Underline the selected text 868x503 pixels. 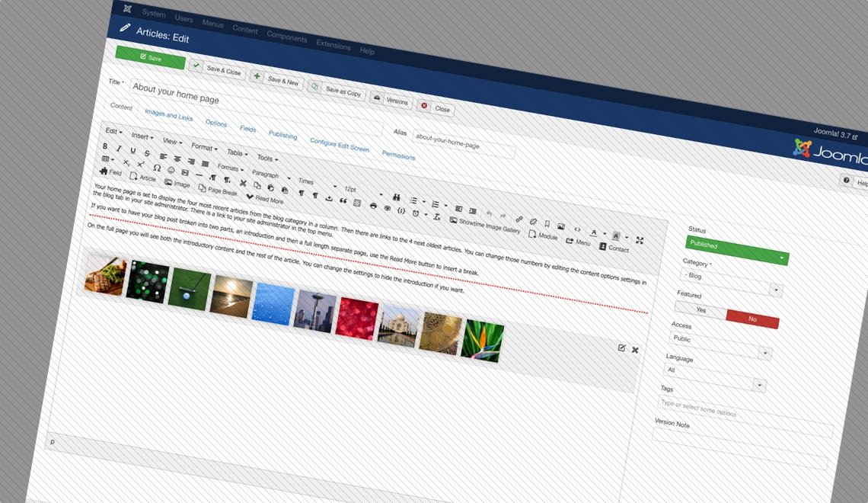132,151
